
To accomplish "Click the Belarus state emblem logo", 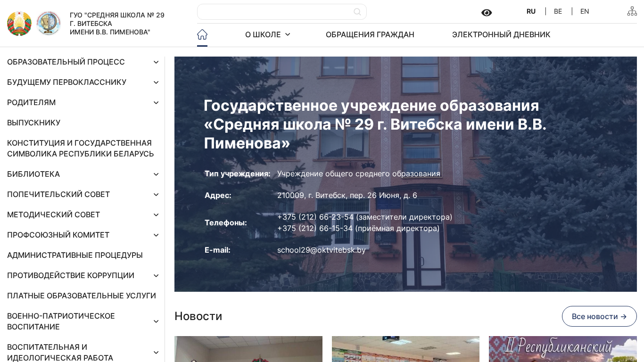I will [x=19, y=24].
